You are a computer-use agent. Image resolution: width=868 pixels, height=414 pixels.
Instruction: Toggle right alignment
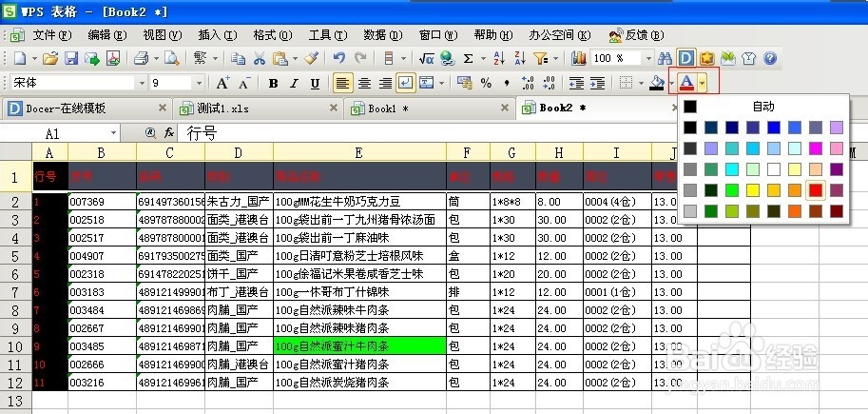coord(385,83)
